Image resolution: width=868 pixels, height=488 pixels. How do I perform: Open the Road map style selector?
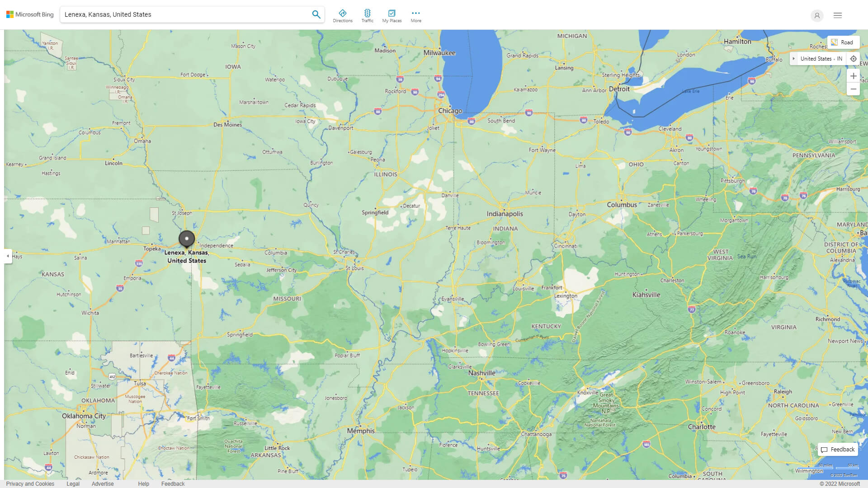click(843, 42)
